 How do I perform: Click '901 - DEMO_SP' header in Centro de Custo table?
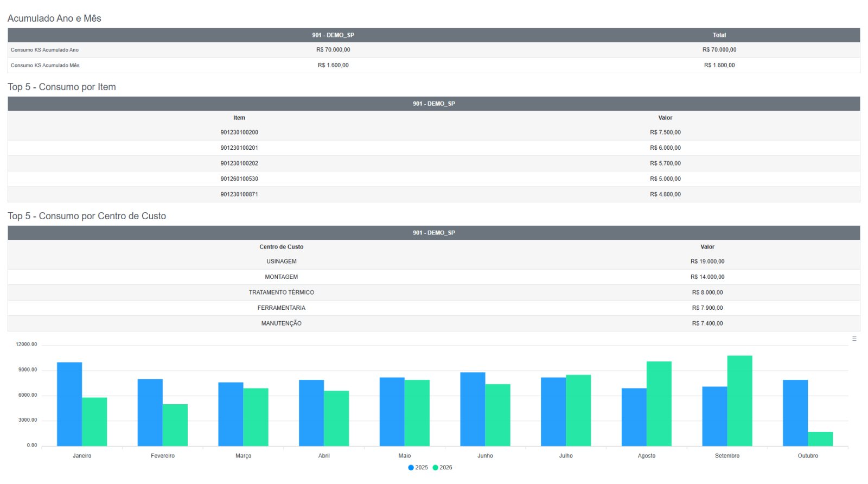tap(434, 233)
